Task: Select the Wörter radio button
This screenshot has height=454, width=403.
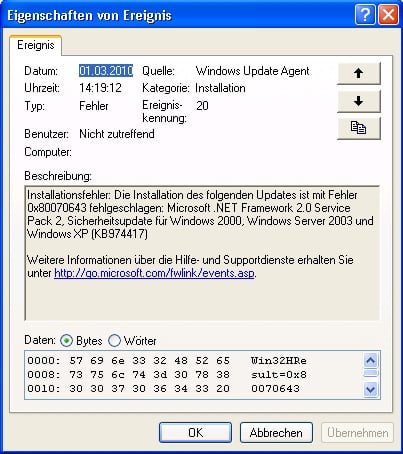Action: [x=114, y=341]
